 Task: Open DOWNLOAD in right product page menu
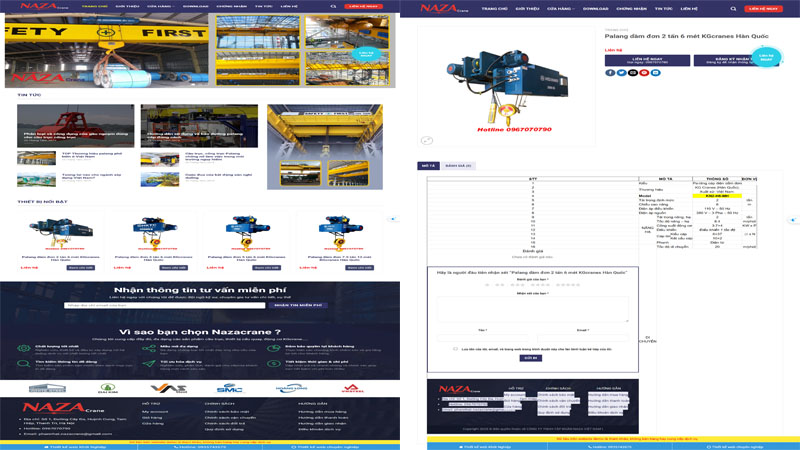595,9
